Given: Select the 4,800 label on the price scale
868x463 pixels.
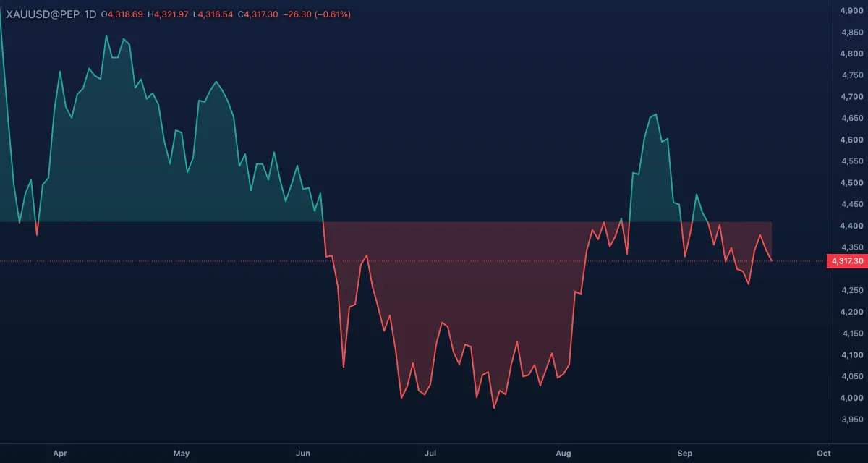Looking at the screenshot, I should point(851,54).
